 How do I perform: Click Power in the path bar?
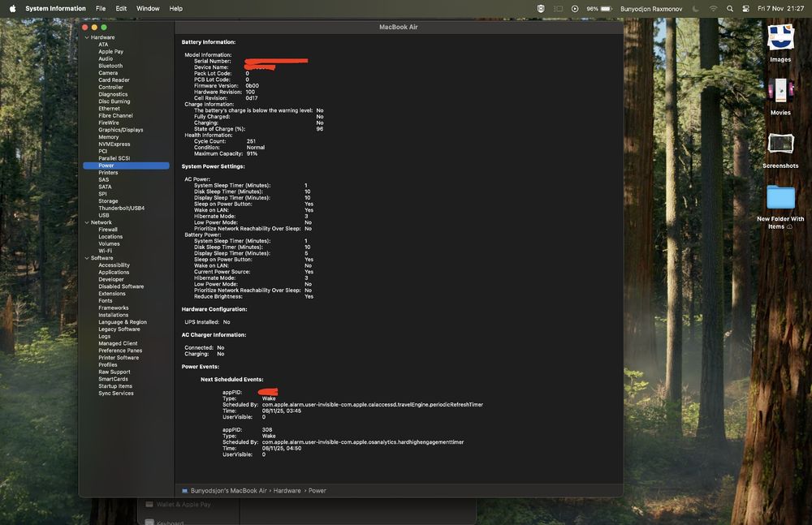(x=317, y=491)
